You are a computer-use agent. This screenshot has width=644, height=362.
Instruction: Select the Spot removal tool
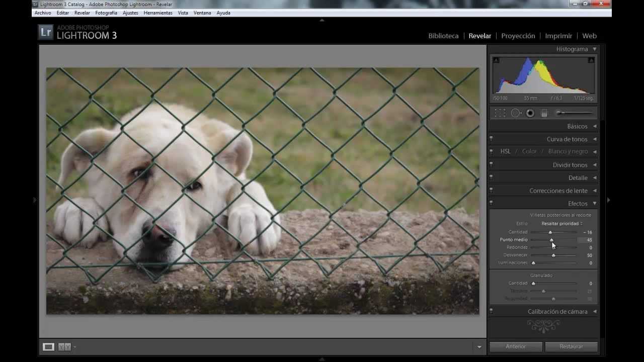(x=516, y=114)
